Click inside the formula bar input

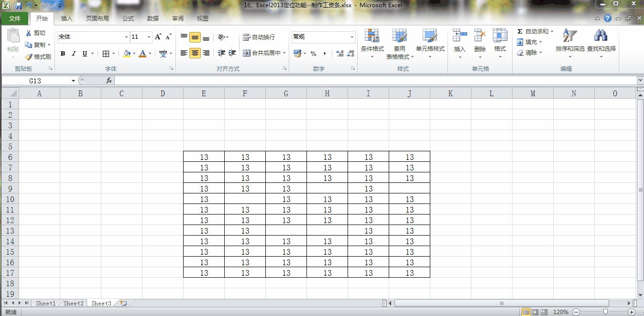click(x=373, y=81)
